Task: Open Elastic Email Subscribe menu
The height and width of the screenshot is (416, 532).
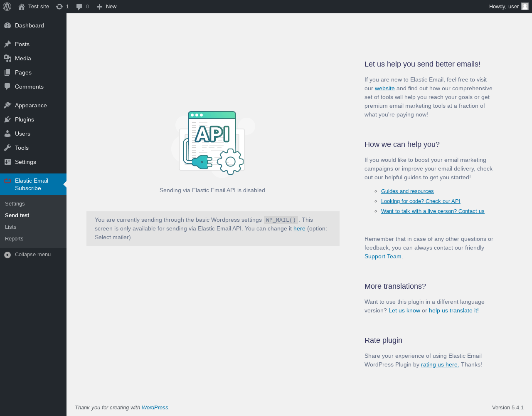Action: click(33, 184)
